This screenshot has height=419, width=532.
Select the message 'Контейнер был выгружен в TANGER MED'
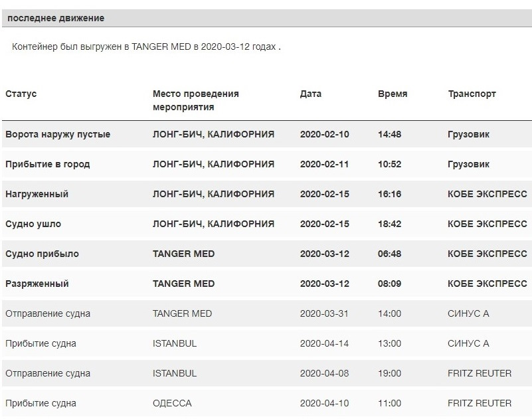click(102, 46)
